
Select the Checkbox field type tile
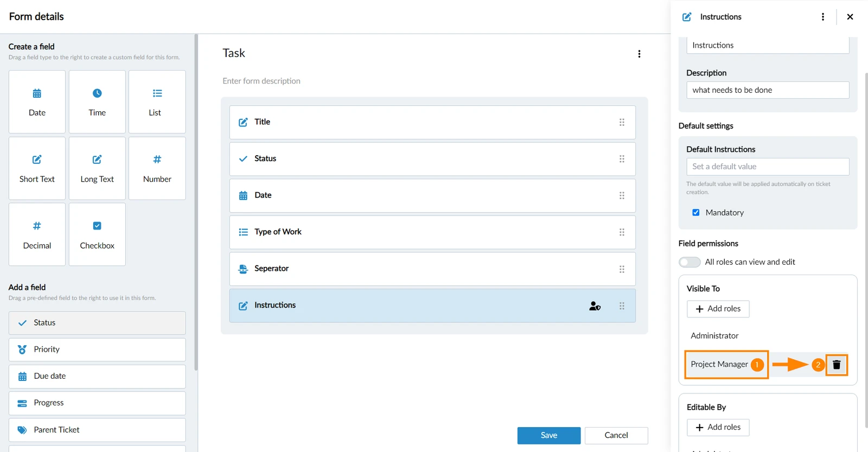coord(97,234)
